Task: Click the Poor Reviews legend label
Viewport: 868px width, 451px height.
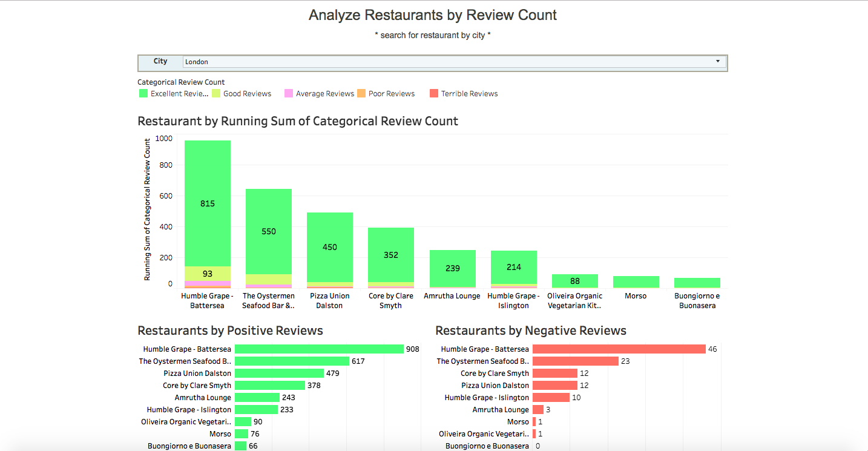Action: point(392,94)
